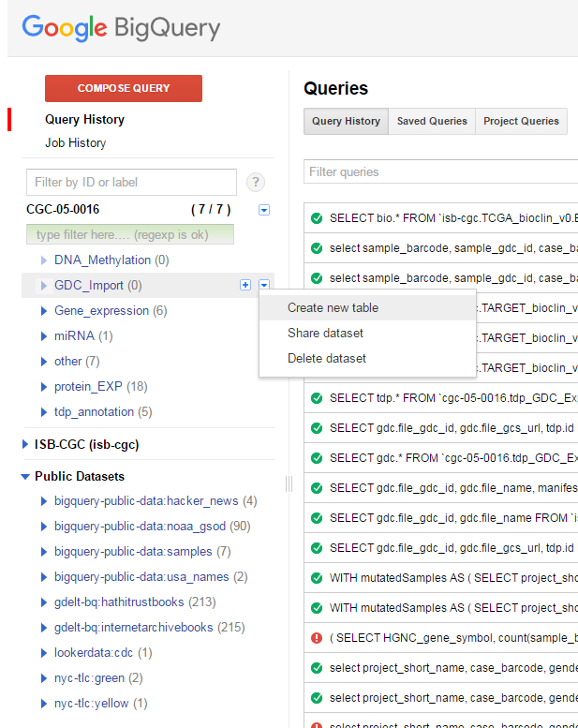Open DNA_Methylation dataset link
The width and height of the screenshot is (578, 728).
(x=103, y=260)
